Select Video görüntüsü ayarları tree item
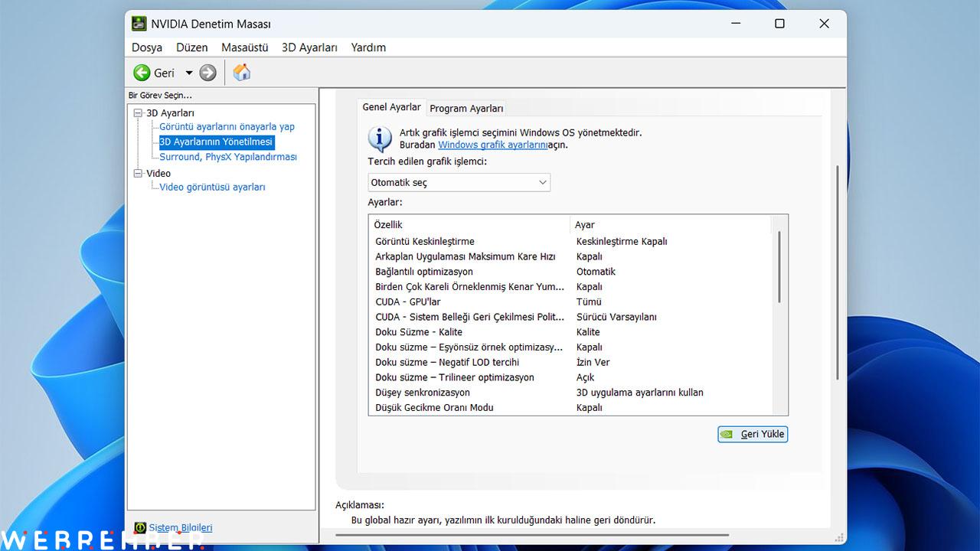 (212, 187)
